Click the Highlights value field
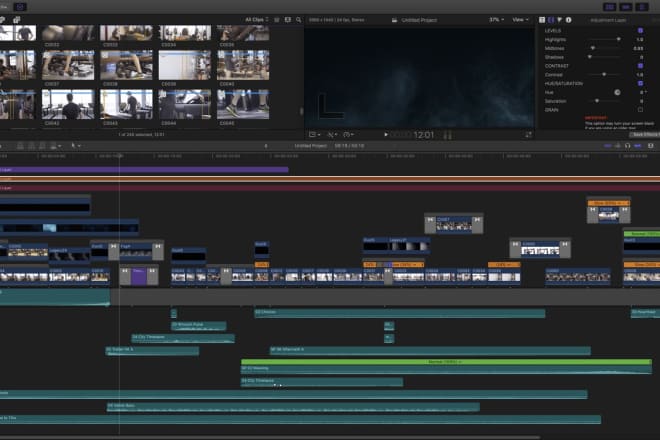Image resolution: width=660 pixels, height=440 pixels. pos(639,40)
